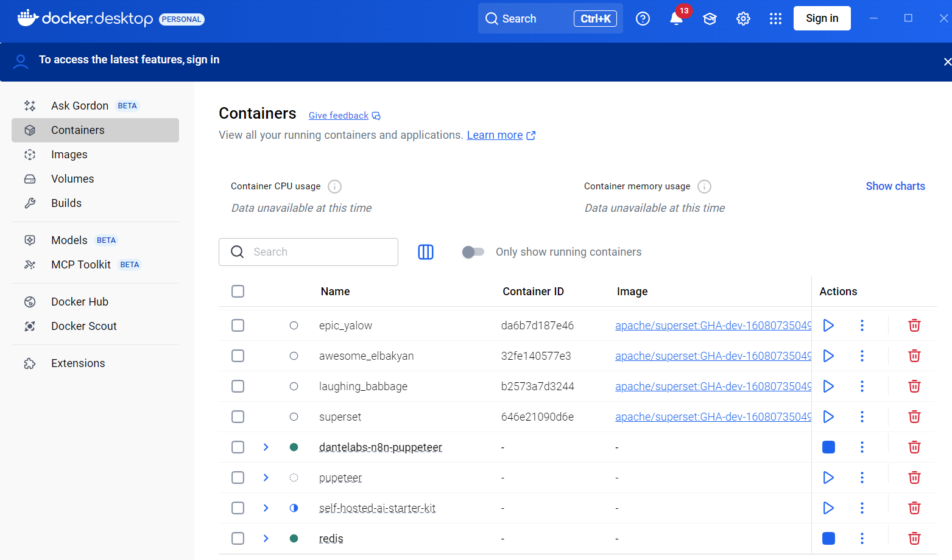Open the Learn more link

click(501, 135)
